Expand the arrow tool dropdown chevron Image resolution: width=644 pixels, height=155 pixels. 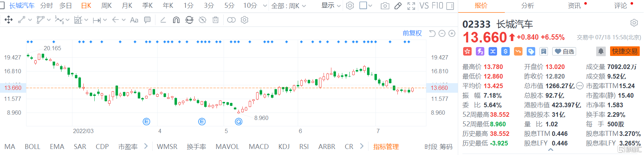click(123, 20)
